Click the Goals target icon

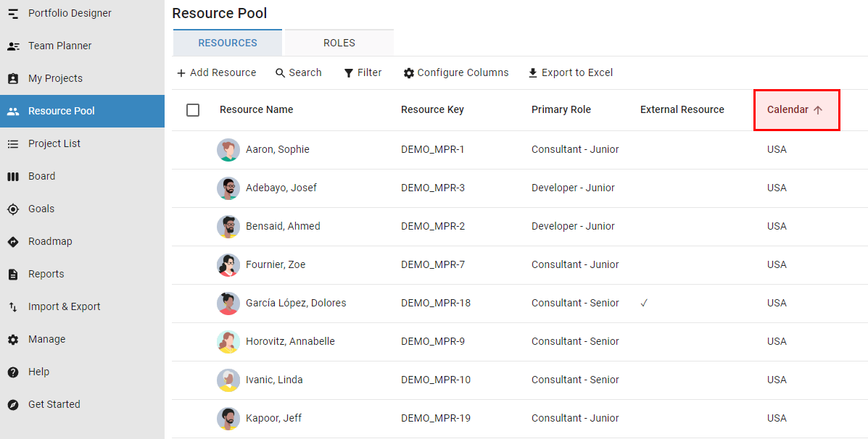coord(13,209)
